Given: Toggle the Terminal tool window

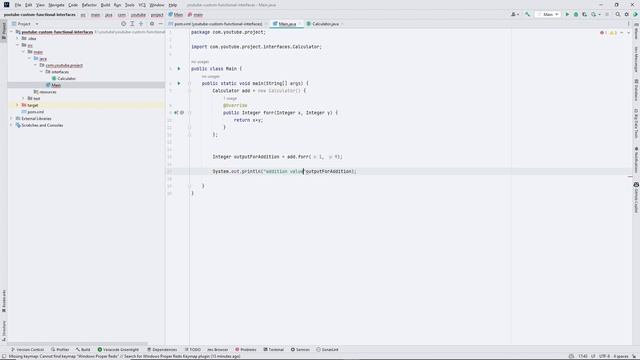Looking at the screenshot, I should pyautogui.click(x=273, y=350).
